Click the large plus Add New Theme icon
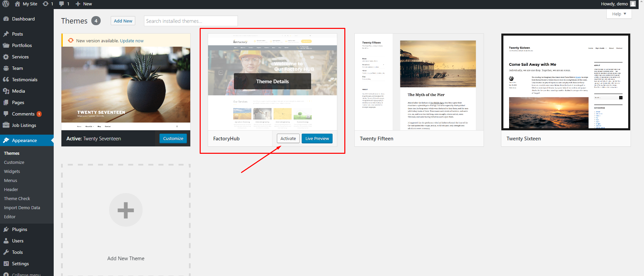 (126, 210)
